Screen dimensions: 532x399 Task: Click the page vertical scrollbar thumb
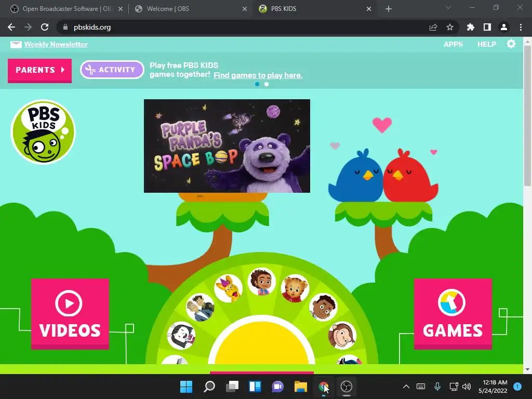coord(527,115)
